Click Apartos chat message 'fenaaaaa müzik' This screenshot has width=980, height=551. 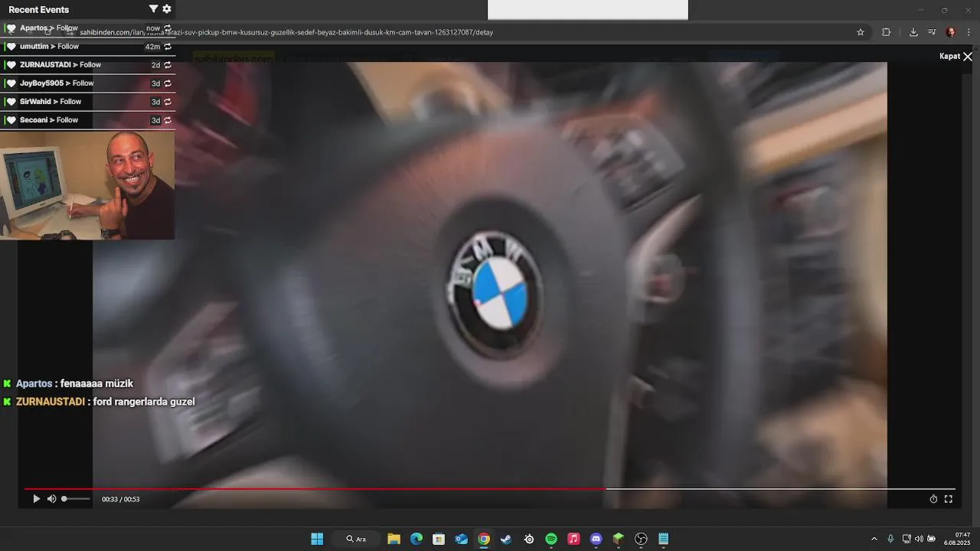tap(96, 383)
